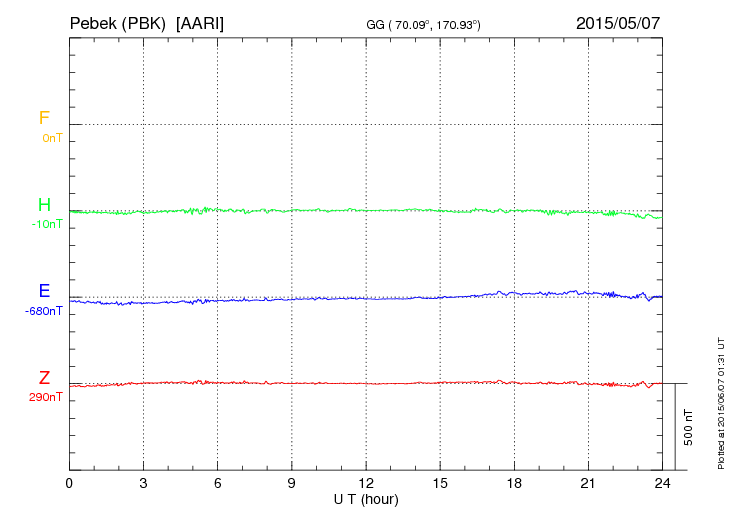
Task: Click the 12 hour tick label
Action: (x=366, y=484)
